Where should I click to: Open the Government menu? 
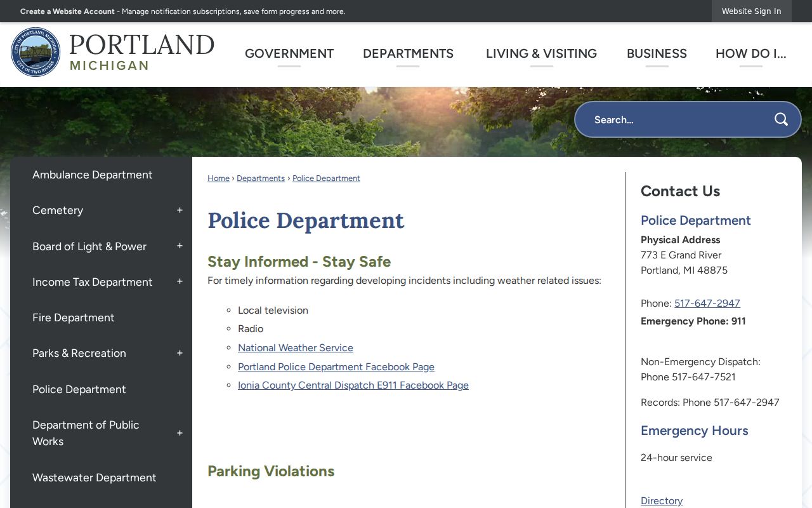[x=289, y=53]
